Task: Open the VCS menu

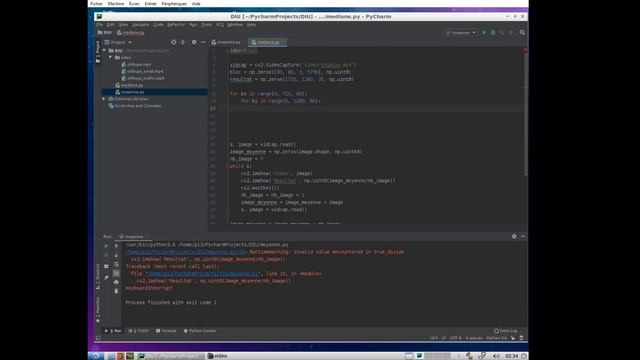Action: point(220,24)
